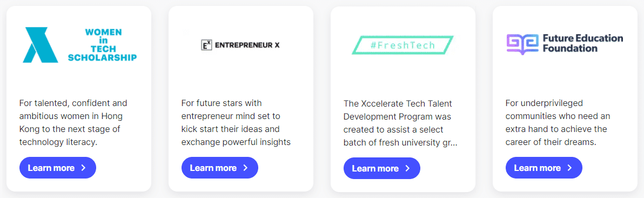Click the fourth card's white background area
Image resolution: width=644 pixels, height=198 pixels.
565,78
